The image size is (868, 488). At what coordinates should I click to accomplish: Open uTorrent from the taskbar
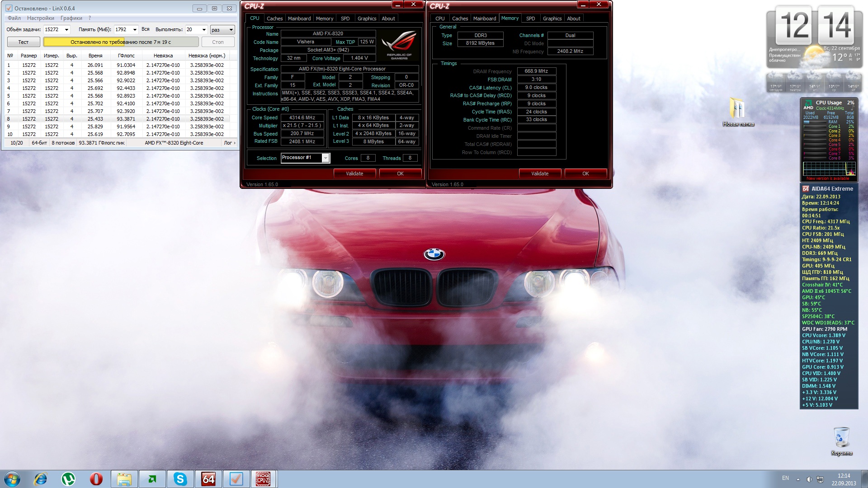point(68,479)
